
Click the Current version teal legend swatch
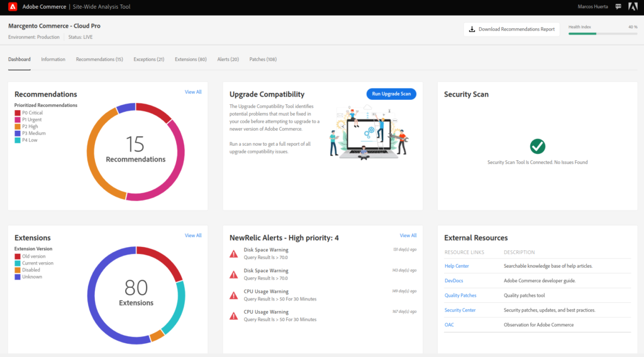tap(18, 263)
